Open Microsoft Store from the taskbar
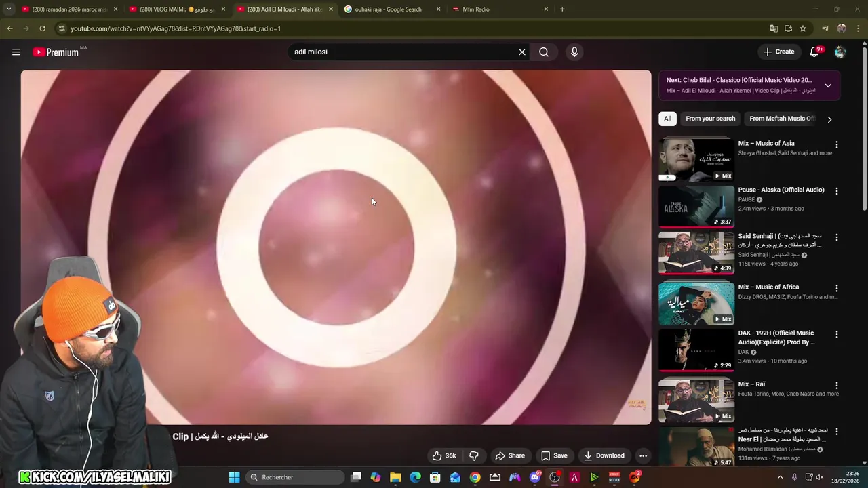Image resolution: width=868 pixels, height=488 pixels. [x=435, y=477]
